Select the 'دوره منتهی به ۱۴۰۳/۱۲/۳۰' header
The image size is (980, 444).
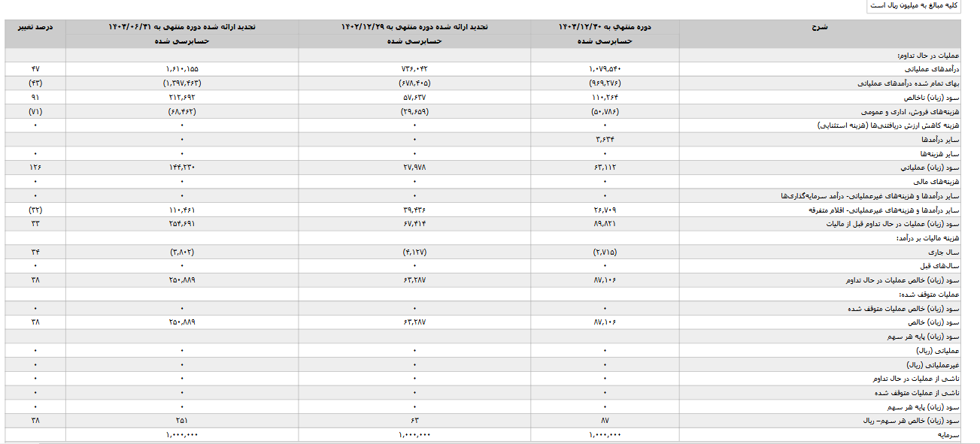point(605,26)
